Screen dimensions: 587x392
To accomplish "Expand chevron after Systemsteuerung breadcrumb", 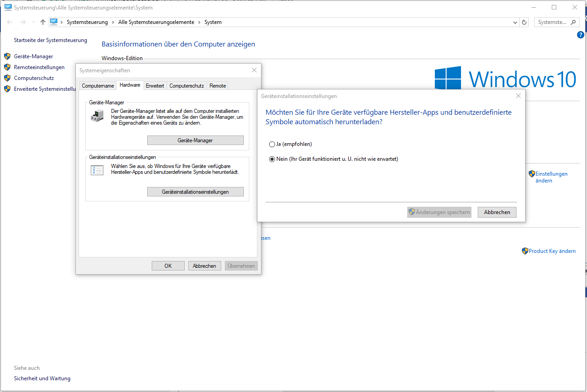I will click(113, 22).
